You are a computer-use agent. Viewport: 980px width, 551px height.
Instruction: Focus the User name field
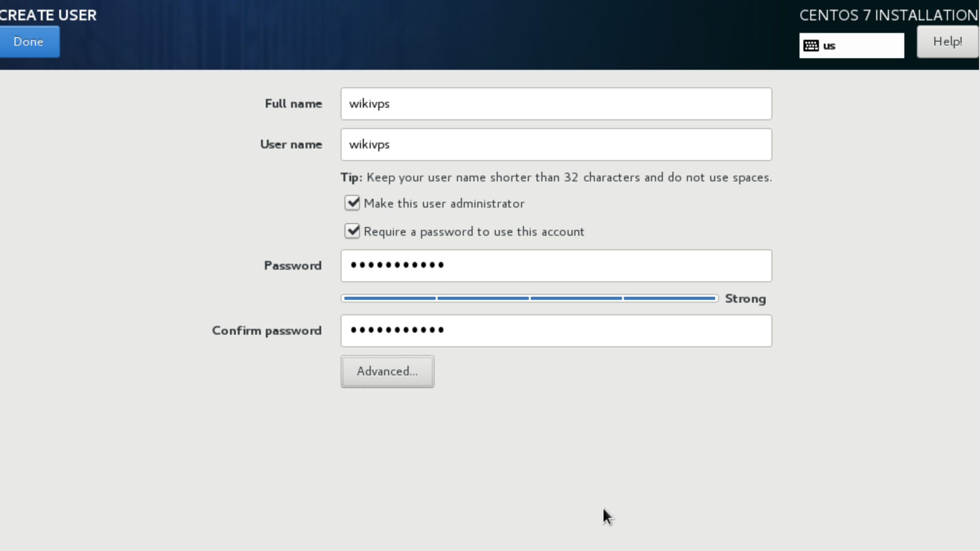point(556,145)
